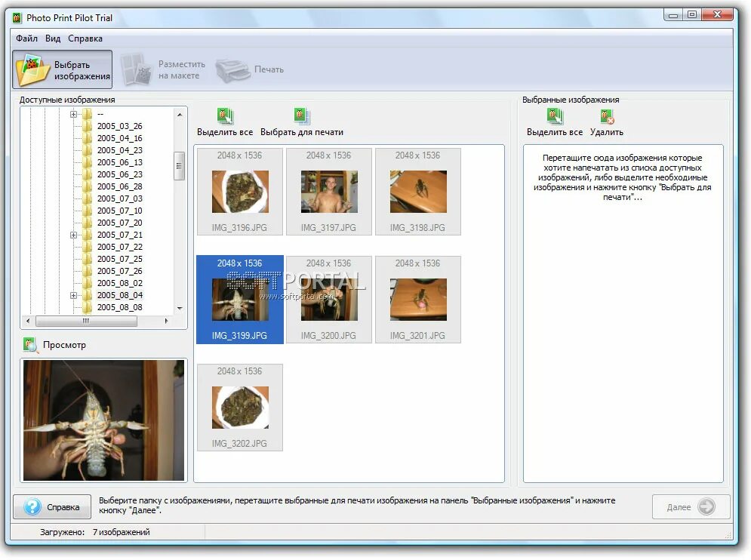Image resolution: width=751 pixels, height=560 pixels.
Task: Click the Просмотр magnifier icon
Action: point(31,344)
